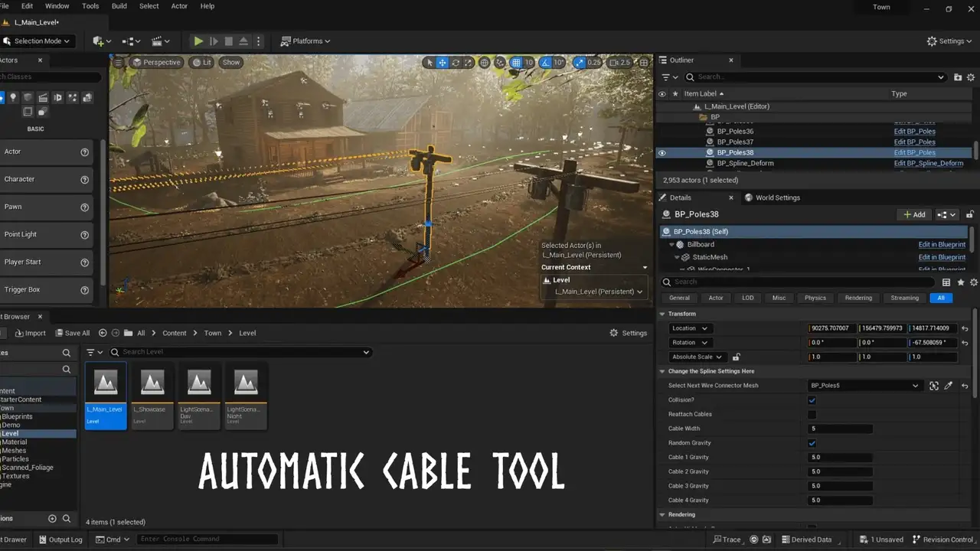Click the eyedropper pick actor icon

[949, 386]
